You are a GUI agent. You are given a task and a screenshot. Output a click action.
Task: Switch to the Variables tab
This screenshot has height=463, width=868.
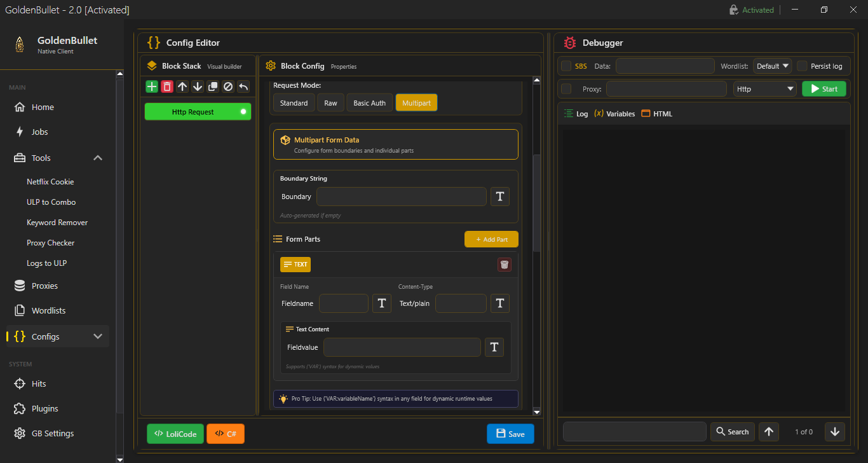tap(614, 114)
